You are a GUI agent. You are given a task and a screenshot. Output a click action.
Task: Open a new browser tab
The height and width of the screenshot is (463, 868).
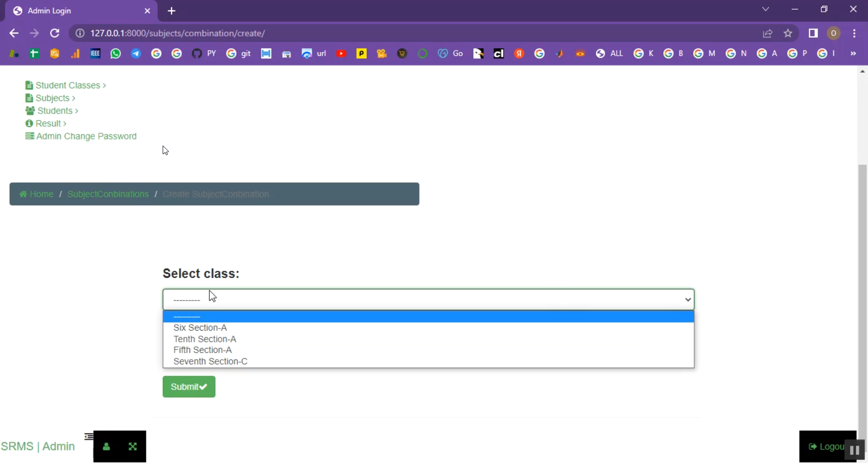point(171,11)
